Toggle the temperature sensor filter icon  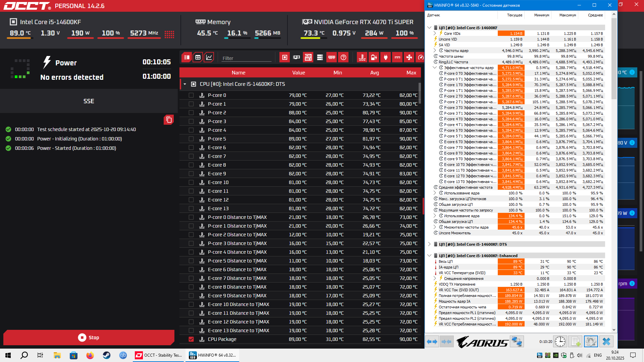tap(362, 57)
